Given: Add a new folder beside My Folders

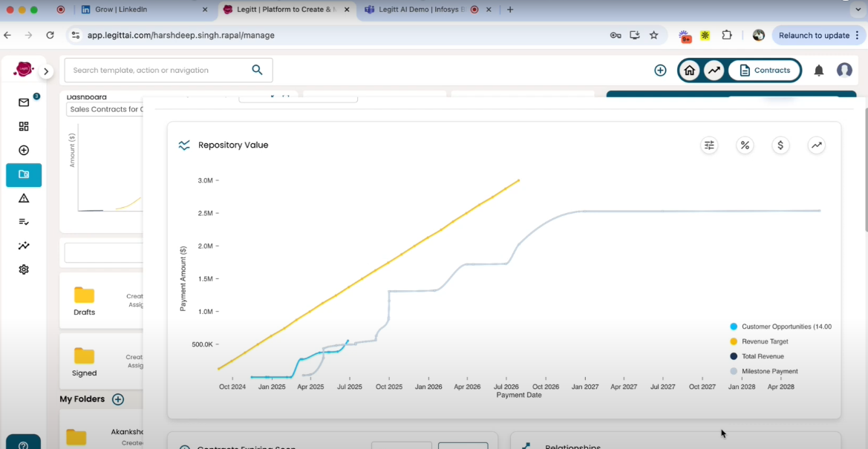Looking at the screenshot, I should pyautogui.click(x=118, y=399).
